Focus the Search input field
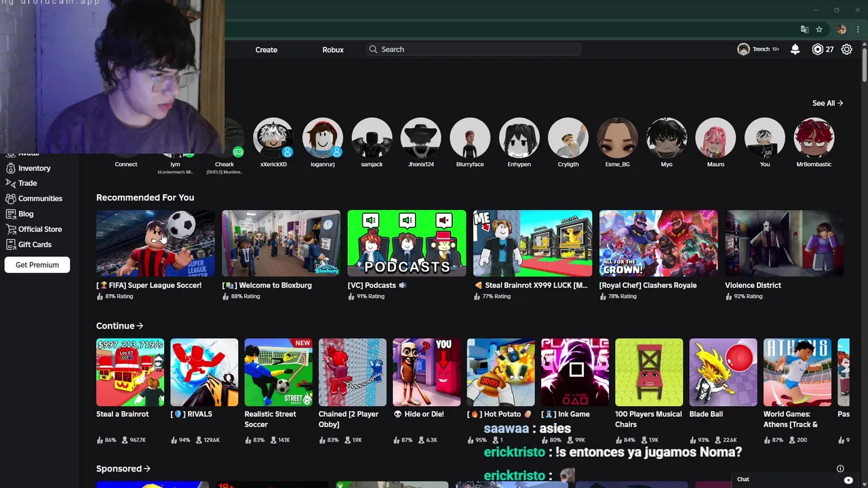The image size is (868, 488). pyautogui.click(x=473, y=49)
